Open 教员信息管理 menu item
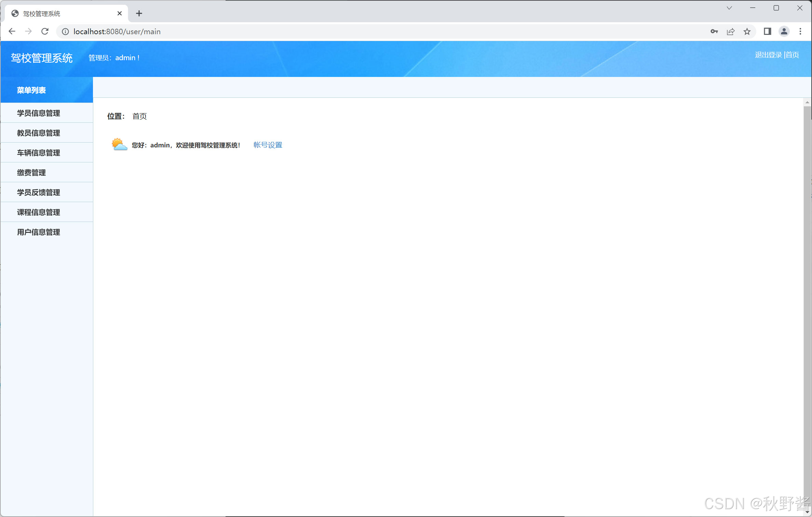Image resolution: width=812 pixels, height=517 pixels. [39, 133]
